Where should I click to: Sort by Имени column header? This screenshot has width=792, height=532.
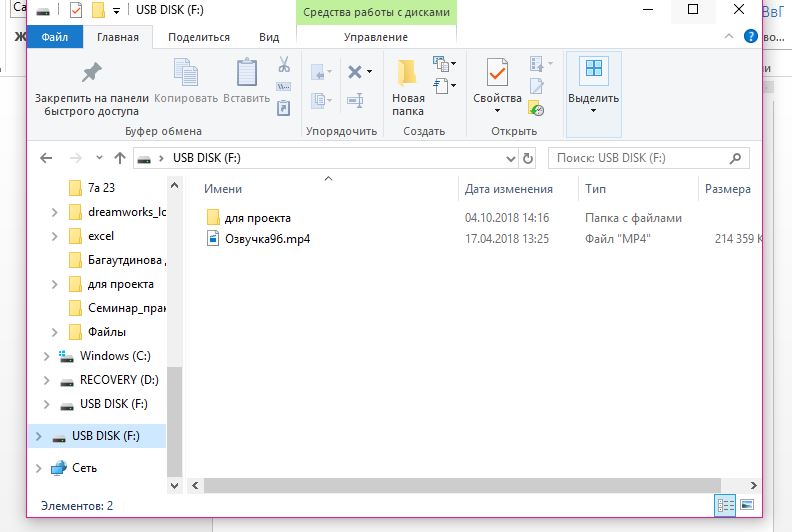223,189
